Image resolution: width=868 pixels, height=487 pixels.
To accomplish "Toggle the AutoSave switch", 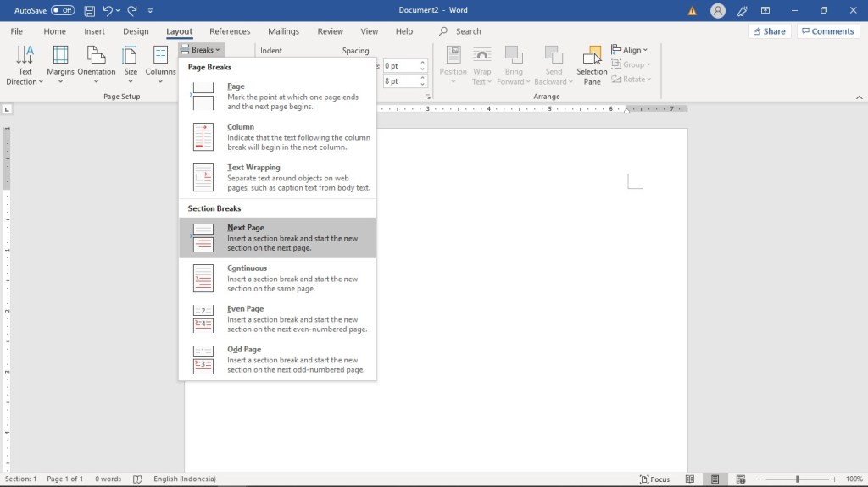I will coord(63,10).
